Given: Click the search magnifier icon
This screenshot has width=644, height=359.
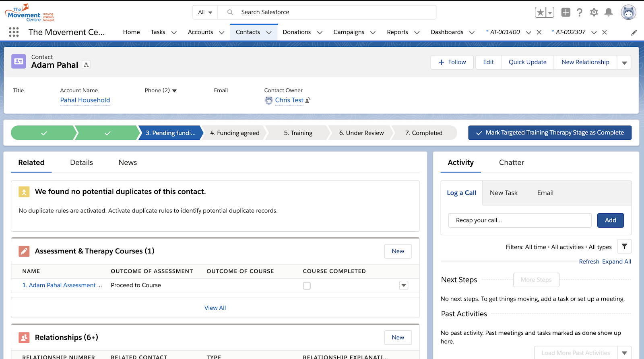Looking at the screenshot, I should pyautogui.click(x=230, y=12).
